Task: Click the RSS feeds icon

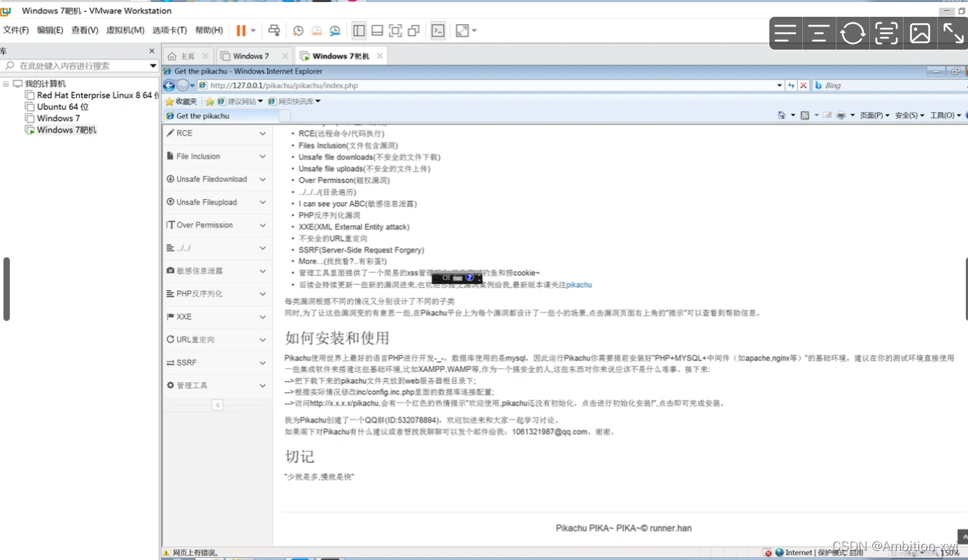Action: (805, 115)
